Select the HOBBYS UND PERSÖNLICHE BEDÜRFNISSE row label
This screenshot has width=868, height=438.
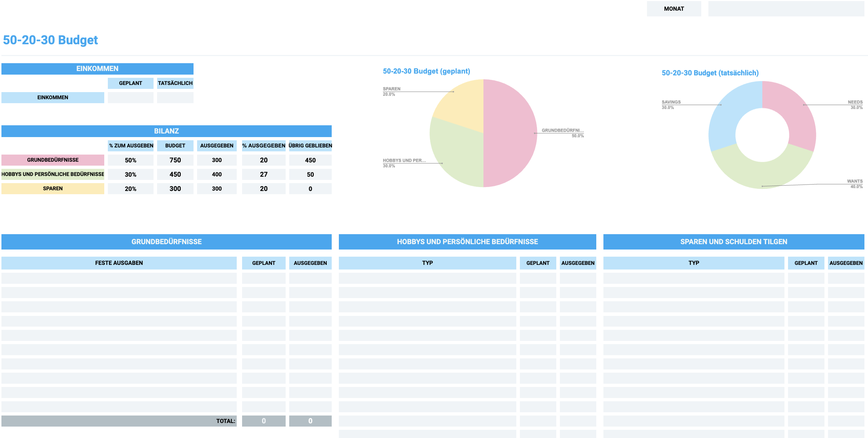point(53,174)
